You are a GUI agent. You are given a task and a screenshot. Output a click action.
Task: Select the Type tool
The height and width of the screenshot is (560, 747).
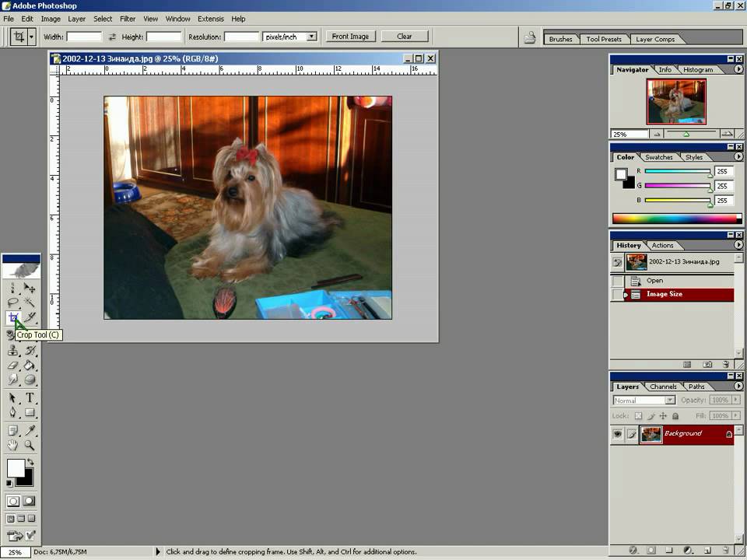(x=30, y=397)
